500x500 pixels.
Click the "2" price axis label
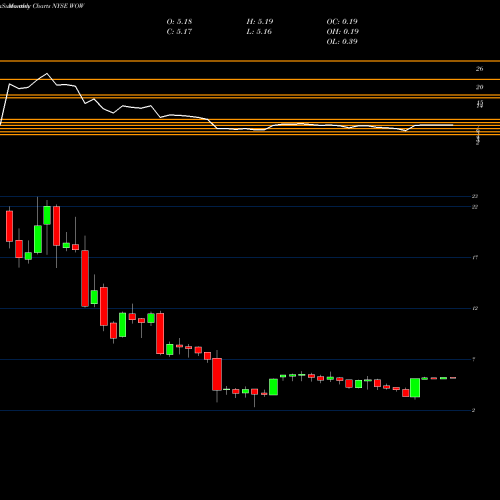(474, 410)
